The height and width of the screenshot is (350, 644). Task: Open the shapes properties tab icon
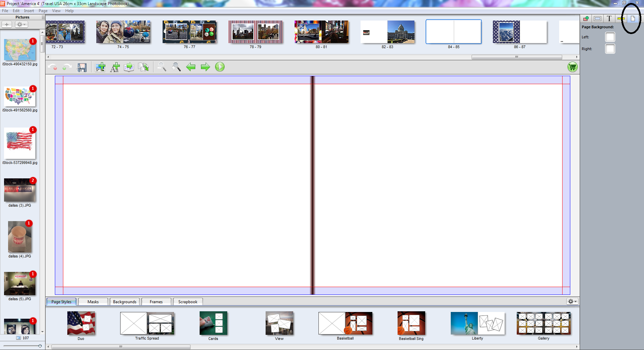pos(586,19)
